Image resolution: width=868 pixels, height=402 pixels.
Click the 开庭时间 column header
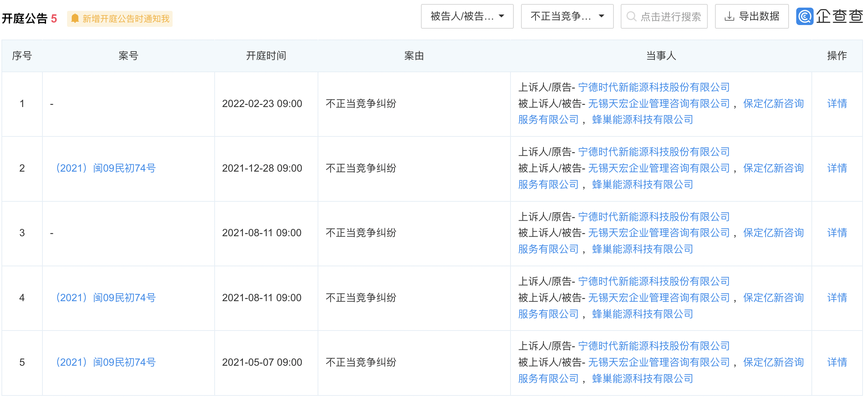tap(266, 56)
